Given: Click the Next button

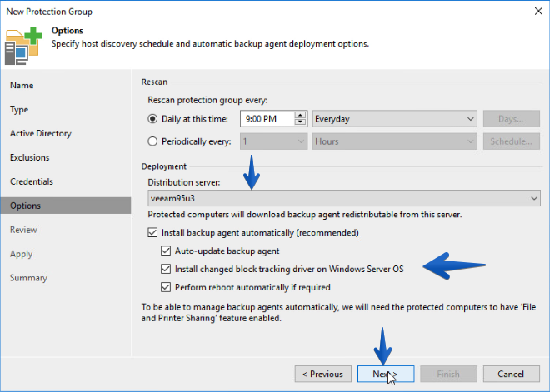Looking at the screenshot, I should coord(386,374).
